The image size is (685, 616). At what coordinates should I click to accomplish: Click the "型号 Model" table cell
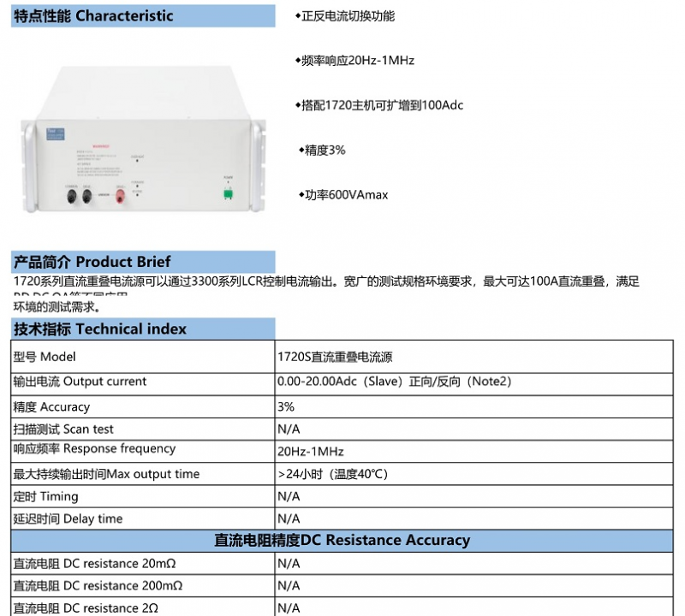click(x=143, y=357)
